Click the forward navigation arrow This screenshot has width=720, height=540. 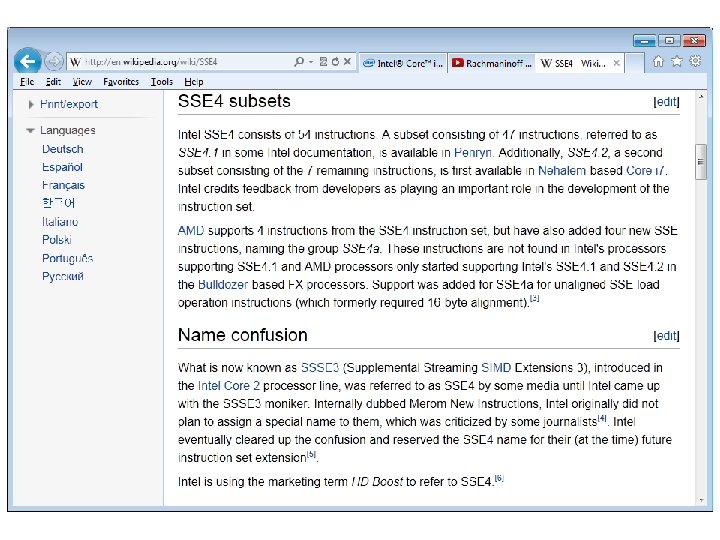point(54,62)
